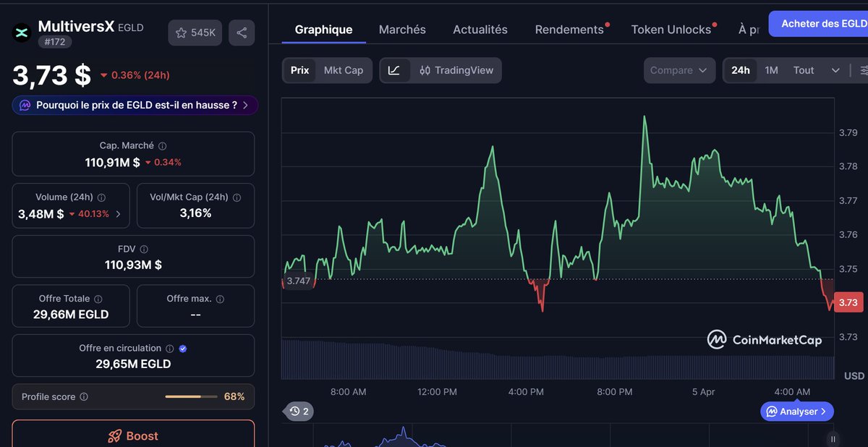This screenshot has height=447, width=868.
Task: Click info icon next to Profile score
Action: click(84, 397)
